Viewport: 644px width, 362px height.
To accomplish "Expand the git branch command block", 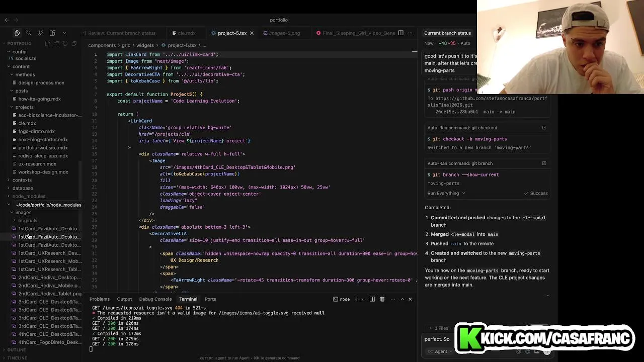I will [x=544, y=163].
